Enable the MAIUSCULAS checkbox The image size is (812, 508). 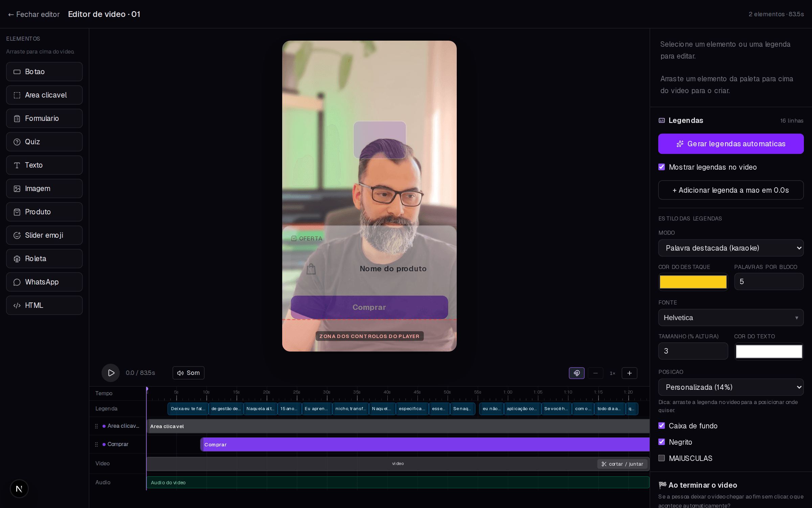click(x=661, y=458)
